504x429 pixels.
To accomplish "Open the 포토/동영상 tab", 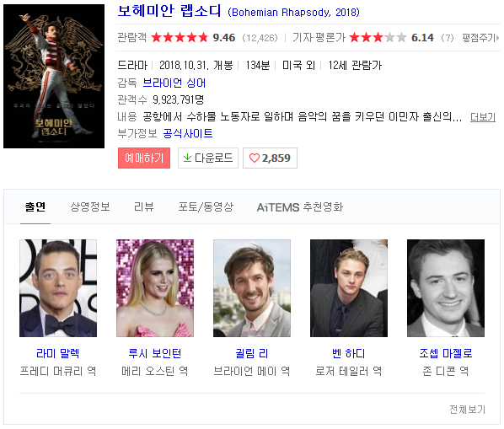I will click(x=206, y=207).
